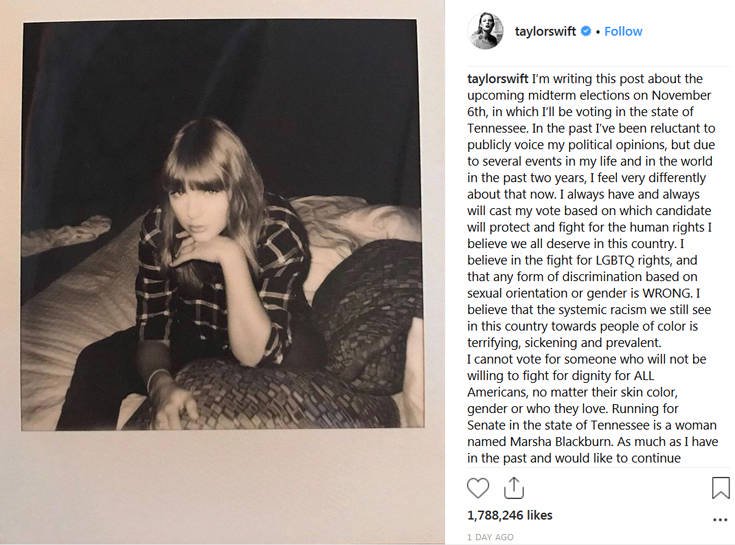735x545 pixels.
Task: Click the word "WRONG" in the caption
Action: (661, 291)
